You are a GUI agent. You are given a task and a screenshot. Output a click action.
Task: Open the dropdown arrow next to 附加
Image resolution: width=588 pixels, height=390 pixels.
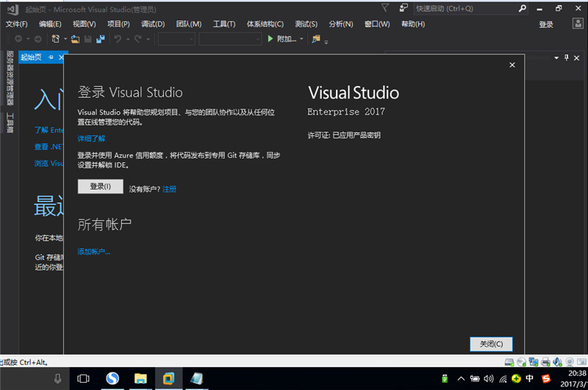[301, 39]
